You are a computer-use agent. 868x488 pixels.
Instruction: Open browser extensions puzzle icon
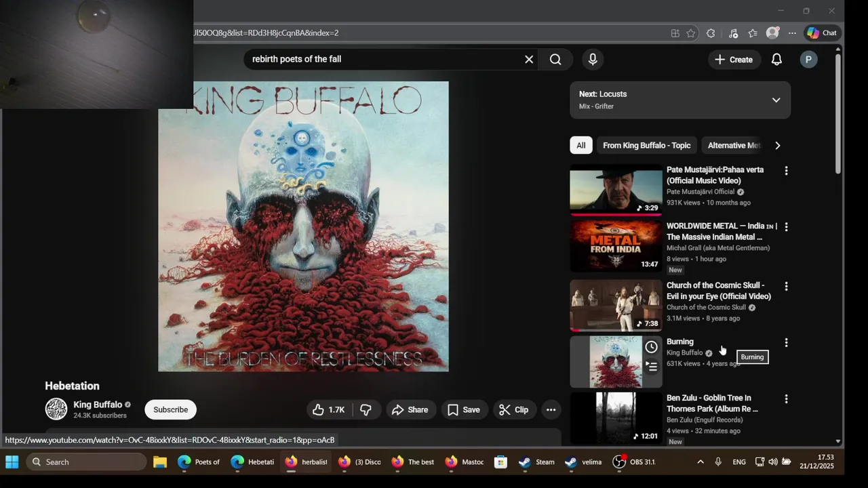(x=711, y=33)
